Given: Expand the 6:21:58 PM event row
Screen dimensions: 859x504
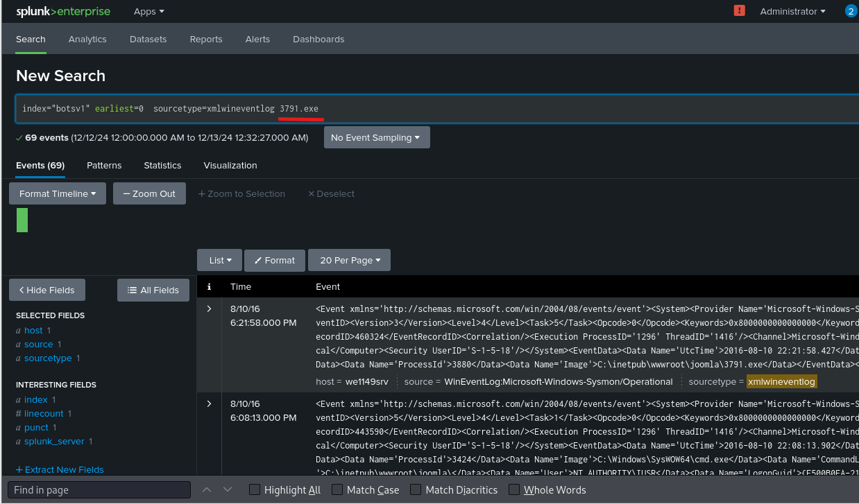Looking at the screenshot, I should click(209, 309).
